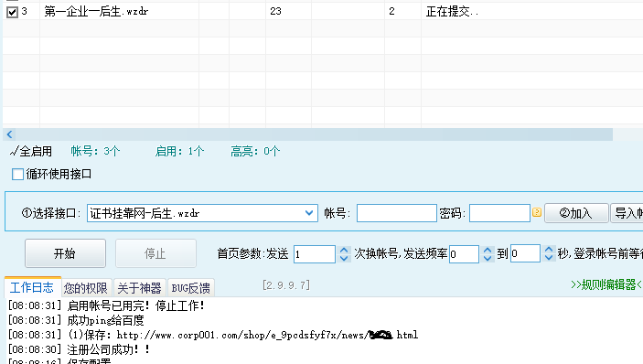This screenshot has height=364, width=643.
Task: Click the 高亮: 0个 count label
Action: point(255,151)
